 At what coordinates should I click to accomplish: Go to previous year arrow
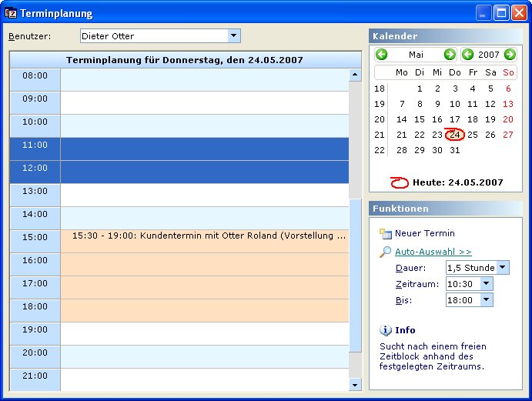click(467, 55)
